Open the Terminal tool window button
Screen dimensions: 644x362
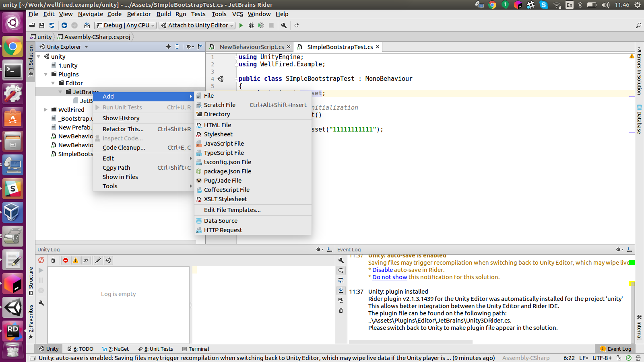click(196, 349)
